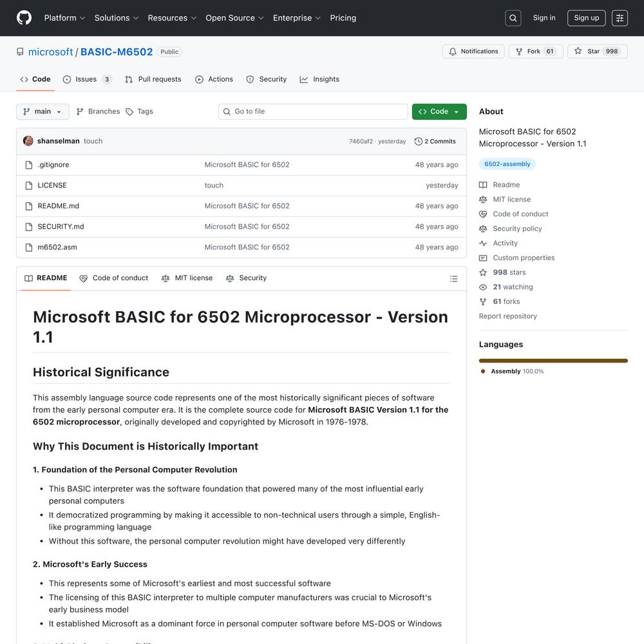Open the SECURITY.md file name
The width and height of the screenshot is (644, 644).
61,226
